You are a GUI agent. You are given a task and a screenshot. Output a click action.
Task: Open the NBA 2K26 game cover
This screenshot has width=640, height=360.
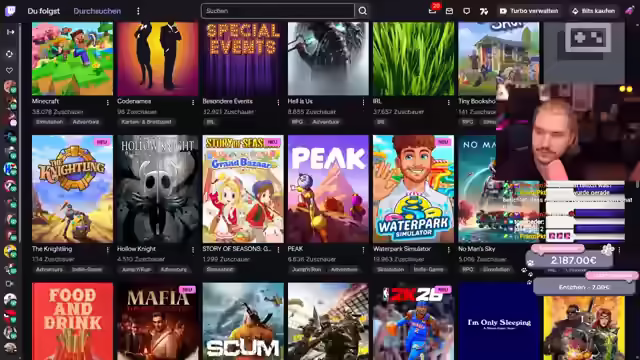[413, 322]
